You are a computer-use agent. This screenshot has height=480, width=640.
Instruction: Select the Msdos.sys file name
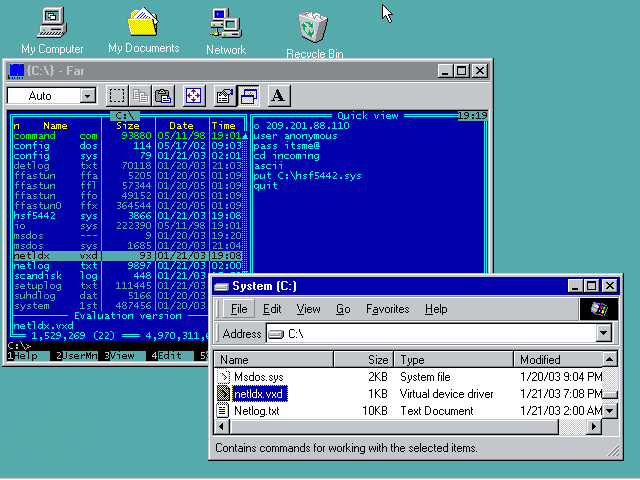click(x=258, y=377)
